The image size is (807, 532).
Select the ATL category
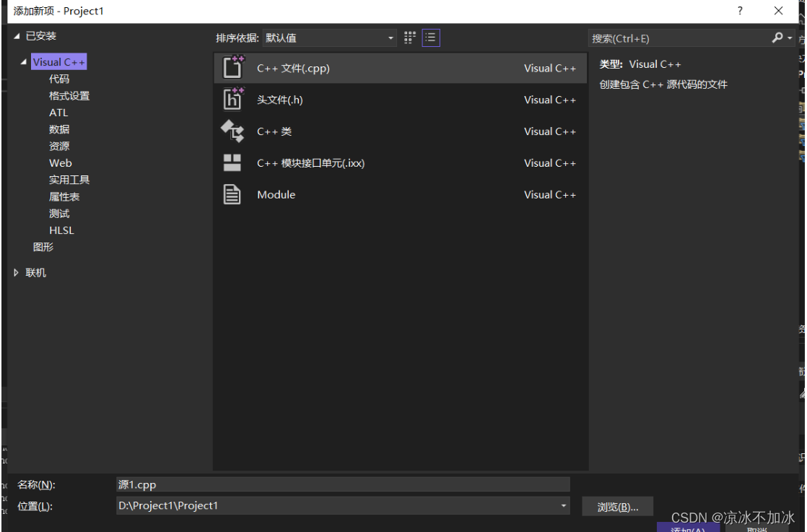tap(58, 112)
